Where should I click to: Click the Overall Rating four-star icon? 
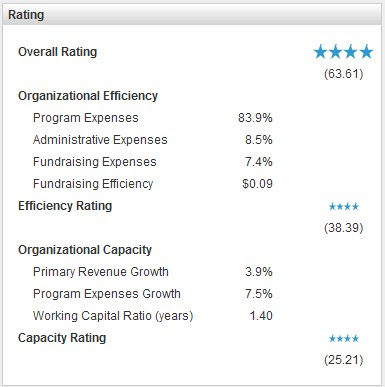click(343, 52)
